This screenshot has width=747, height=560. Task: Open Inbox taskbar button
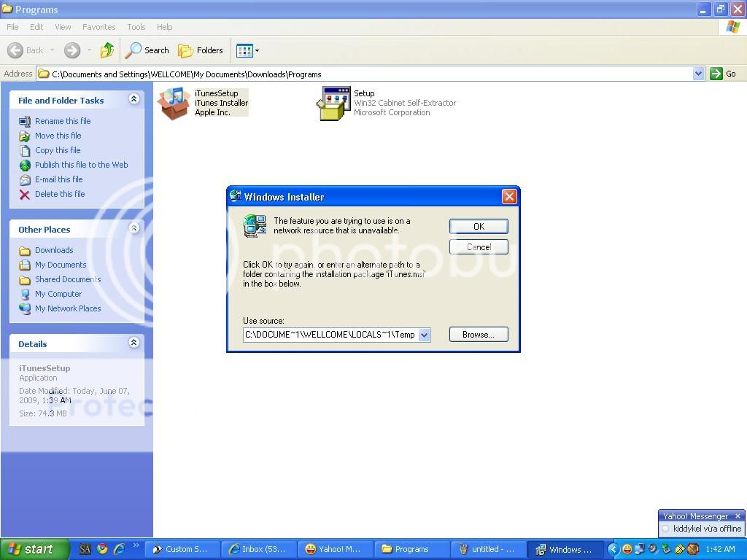259,550
